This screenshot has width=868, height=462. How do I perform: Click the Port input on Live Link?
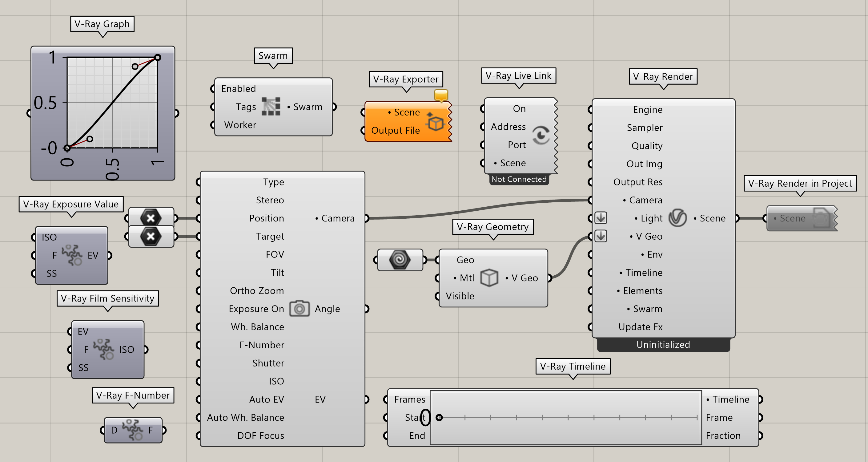click(x=516, y=145)
